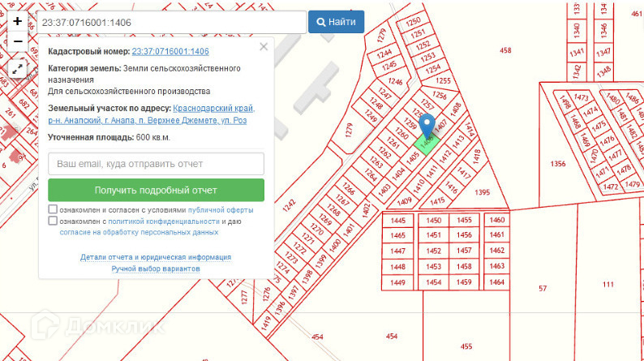Select parcel 1255 on the map

click(x=443, y=81)
